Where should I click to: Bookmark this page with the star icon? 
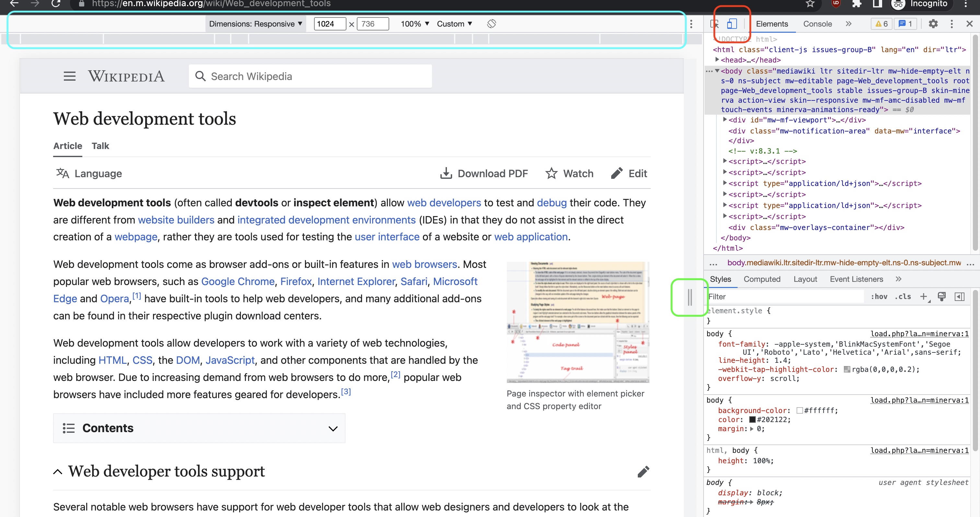(x=810, y=4)
